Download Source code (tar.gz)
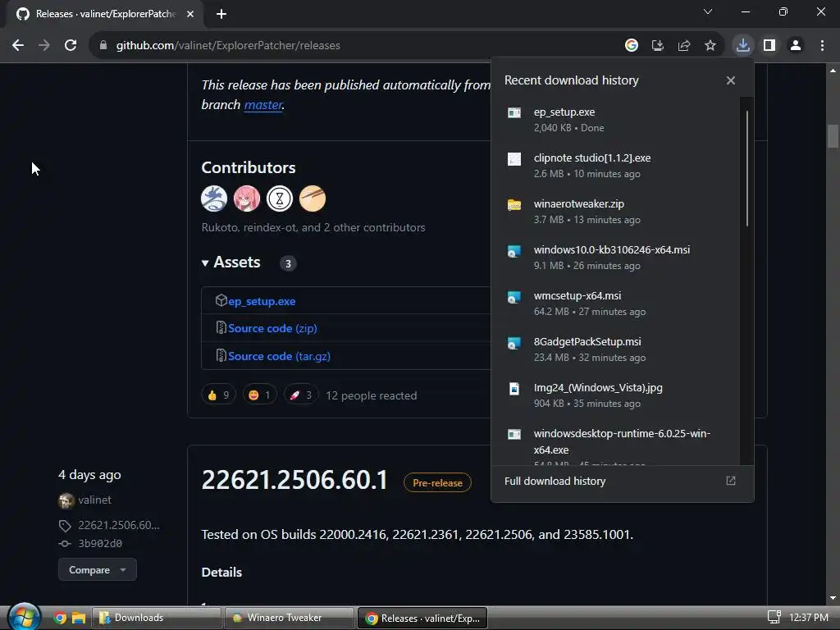 coord(279,356)
